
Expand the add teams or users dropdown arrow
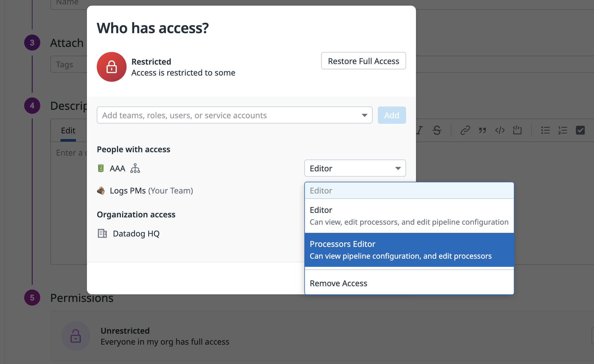[x=364, y=115]
